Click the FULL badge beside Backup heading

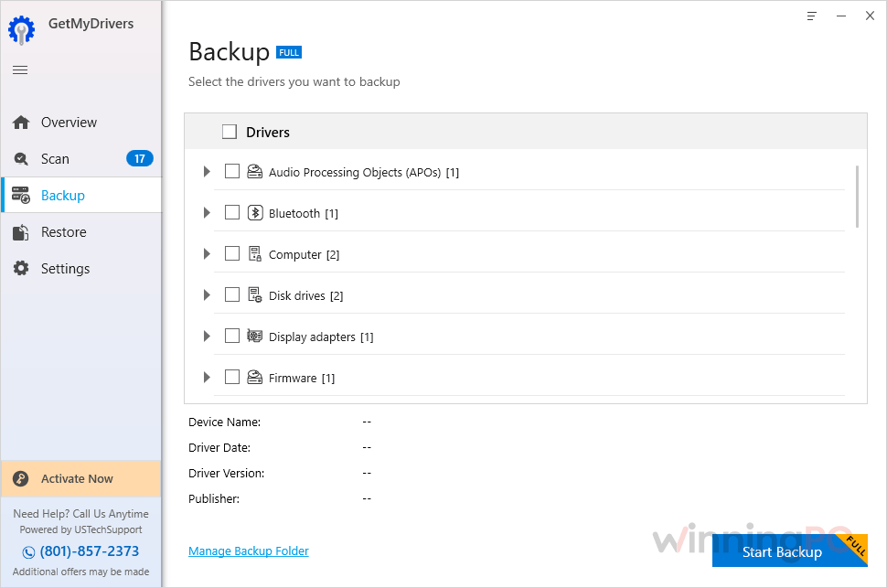289,53
